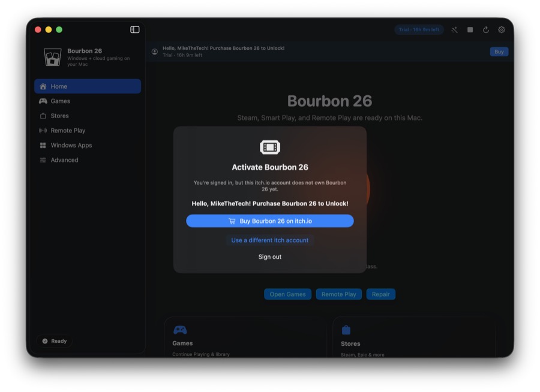This screenshot has width=540, height=392.
Task: Click the Games controller icon in sidebar
Action: tap(43, 101)
